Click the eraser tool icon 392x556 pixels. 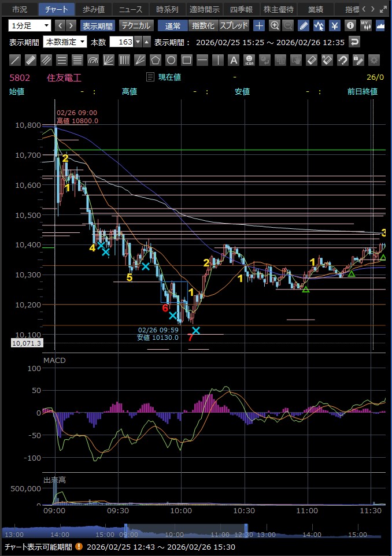coord(311,60)
